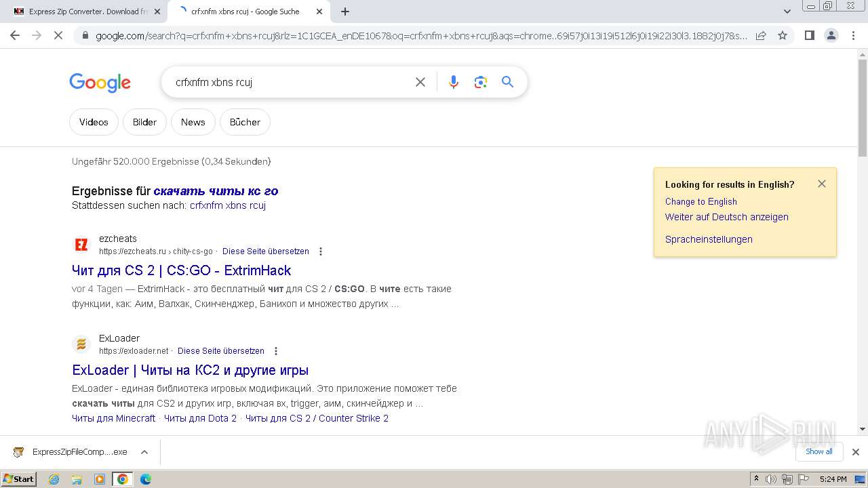Click the taskbar clock 5:24 PM
This screenshot has height=488, width=868.
[833, 479]
